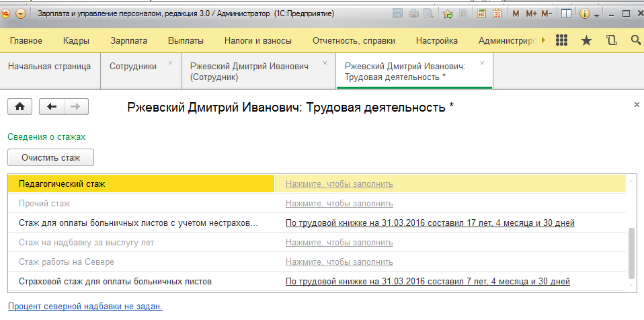Go to home page via house button
Image resolution: width=644 pixels, height=320 pixels.
coord(19,106)
